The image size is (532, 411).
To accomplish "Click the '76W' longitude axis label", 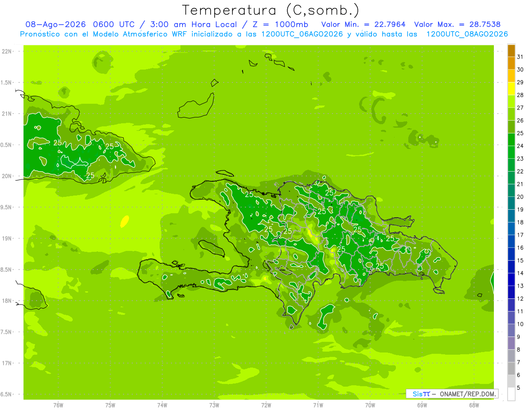I will (x=58, y=405).
